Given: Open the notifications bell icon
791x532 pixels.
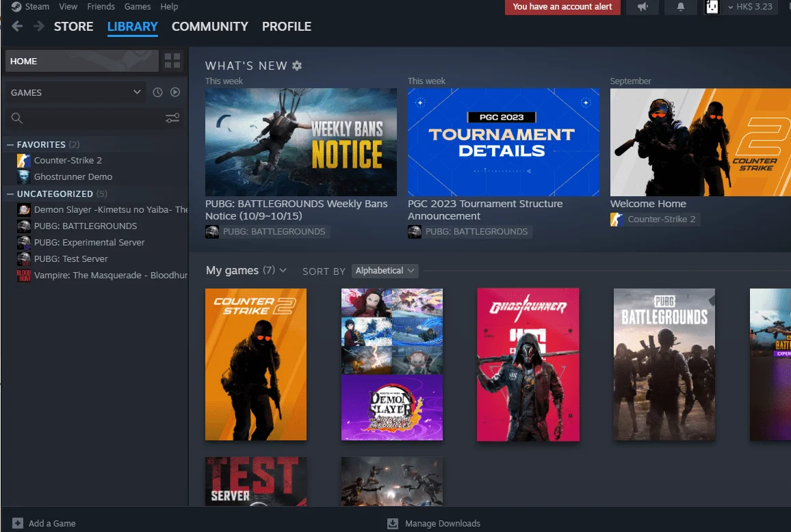Looking at the screenshot, I should tap(681, 7).
